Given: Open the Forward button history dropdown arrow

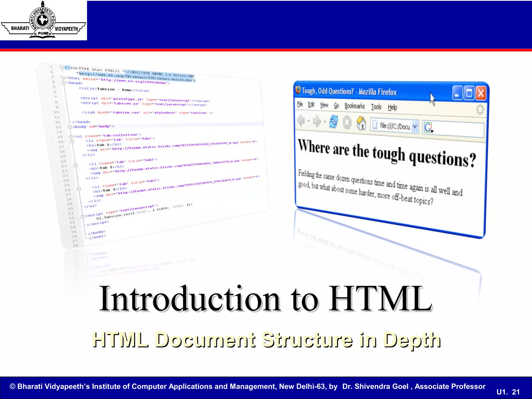Looking at the screenshot, I should [x=325, y=122].
